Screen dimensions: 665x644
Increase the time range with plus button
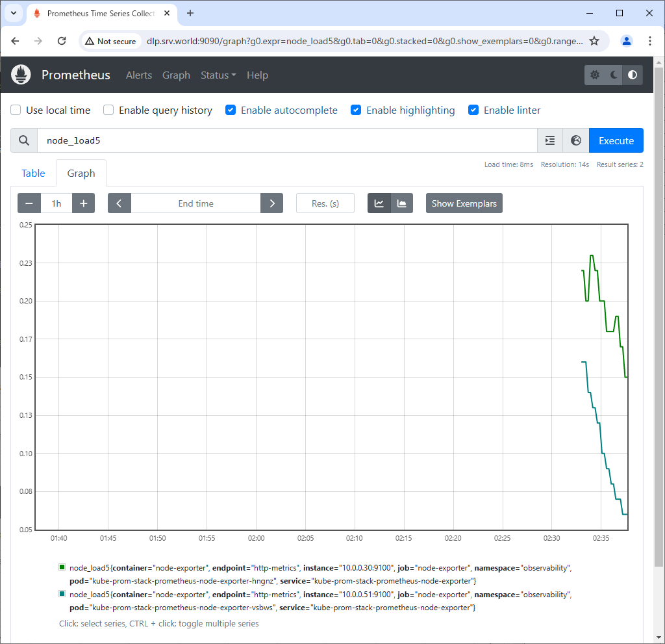click(x=84, y=203)
